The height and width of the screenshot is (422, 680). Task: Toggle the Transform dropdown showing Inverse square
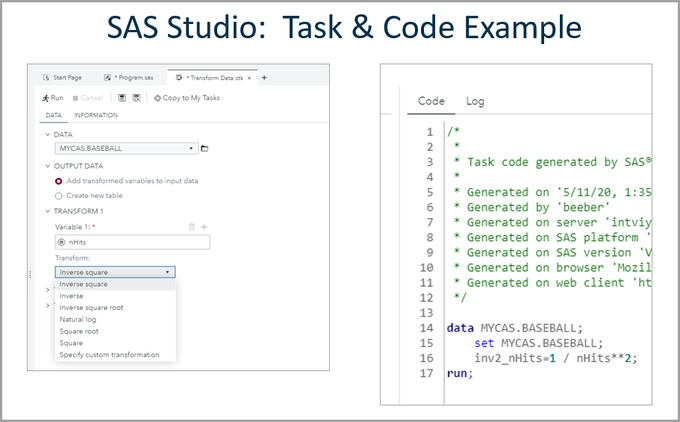click(x=115, y=272)
